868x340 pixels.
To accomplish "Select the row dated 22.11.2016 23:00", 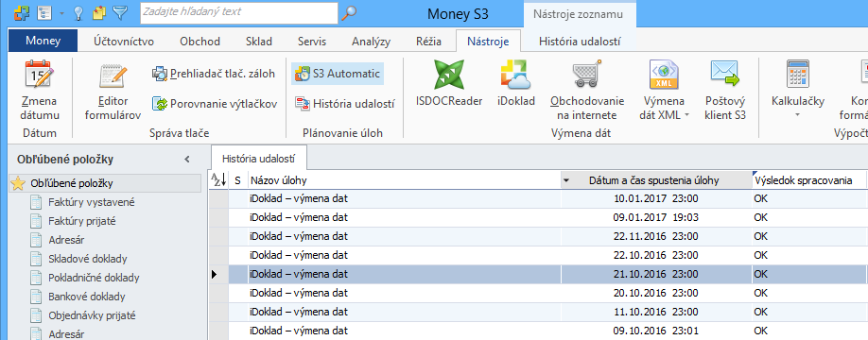I will (x=538, y=236).
